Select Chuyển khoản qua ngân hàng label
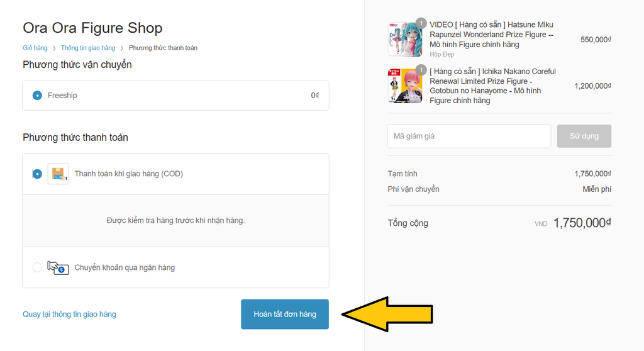 coord(125,267)
